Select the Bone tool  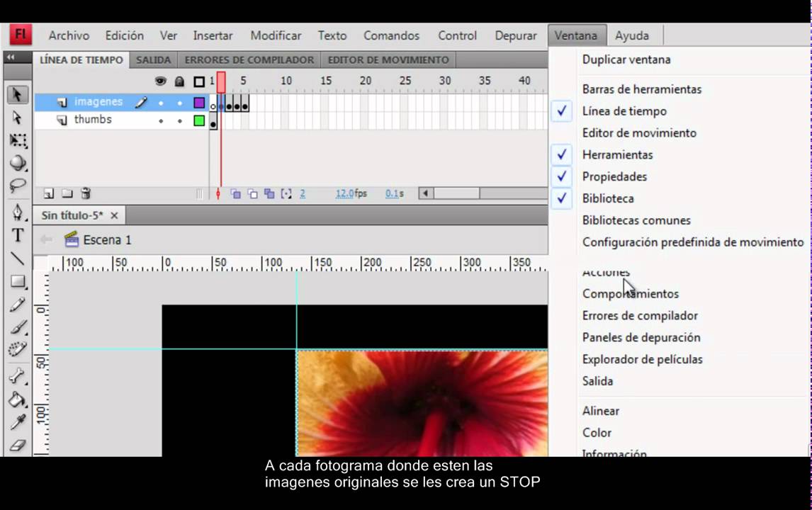click(18, 376)
